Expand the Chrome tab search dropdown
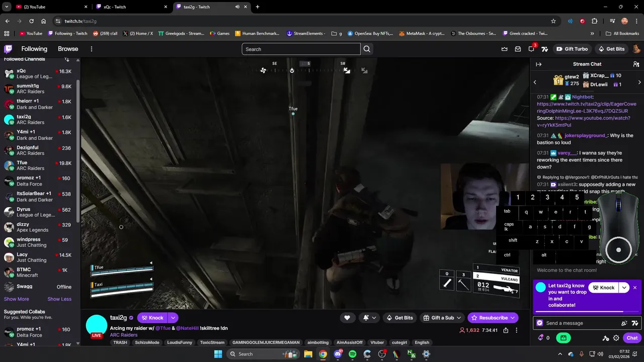 [x=7, y=7]
